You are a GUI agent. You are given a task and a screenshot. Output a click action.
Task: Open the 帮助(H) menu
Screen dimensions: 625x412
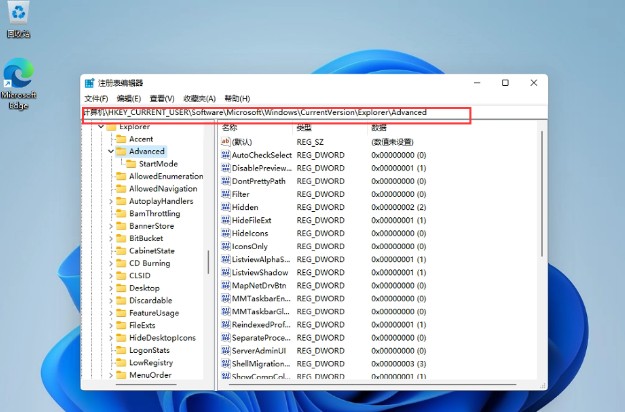pos(237,98)
